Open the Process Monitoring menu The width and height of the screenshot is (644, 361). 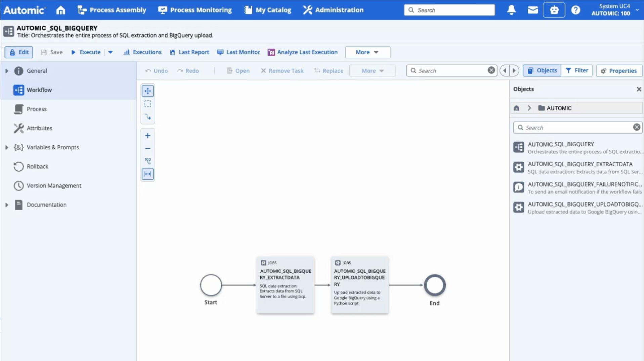click(195, 10)
